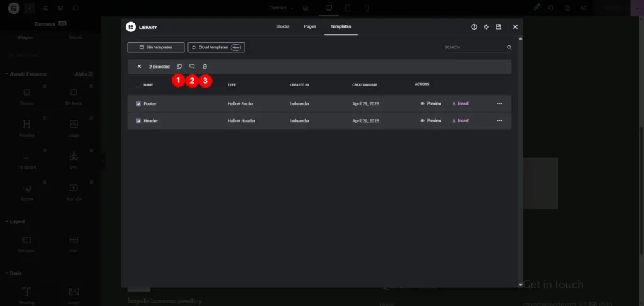Sort templates by Type column
Viewport: 644px width, 306px height.
pyautogui.click(x=231, y=85)
